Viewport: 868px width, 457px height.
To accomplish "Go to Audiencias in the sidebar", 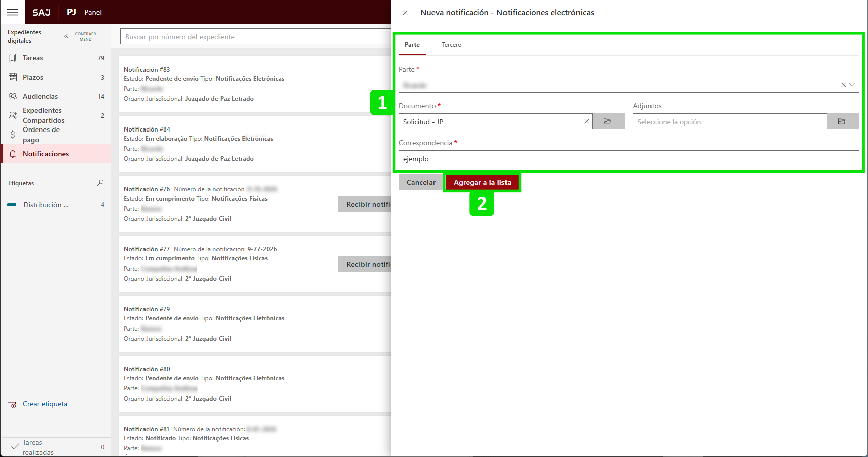I will [40, 96].
